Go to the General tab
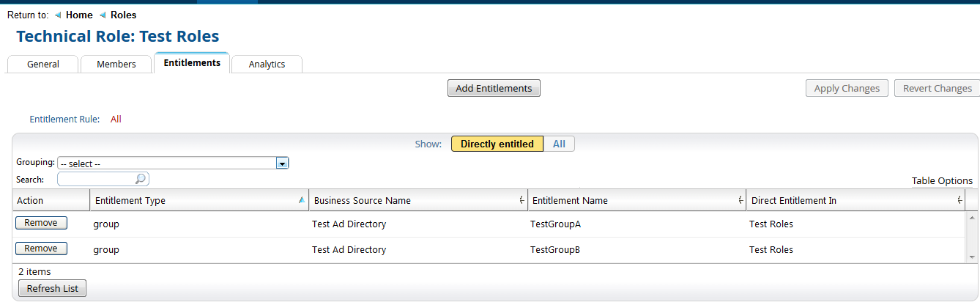The width and height of the screenshot is (980, 305). [x=43, y=65]
